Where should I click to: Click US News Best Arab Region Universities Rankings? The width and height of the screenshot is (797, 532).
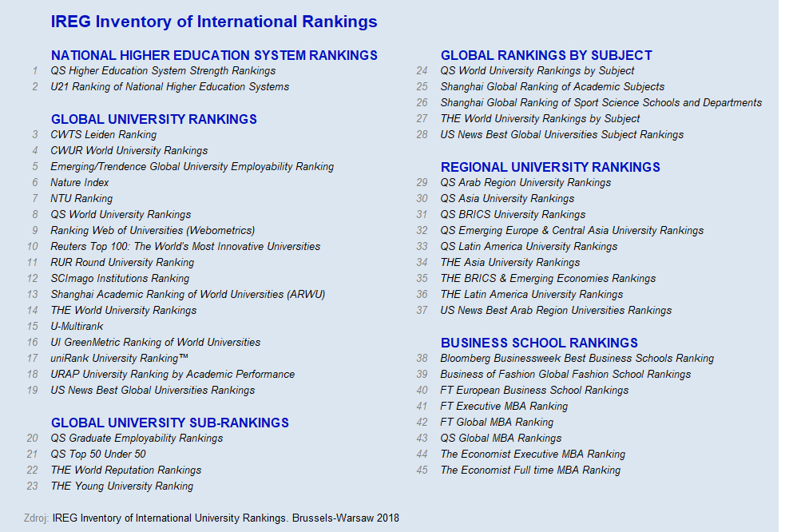556,310
